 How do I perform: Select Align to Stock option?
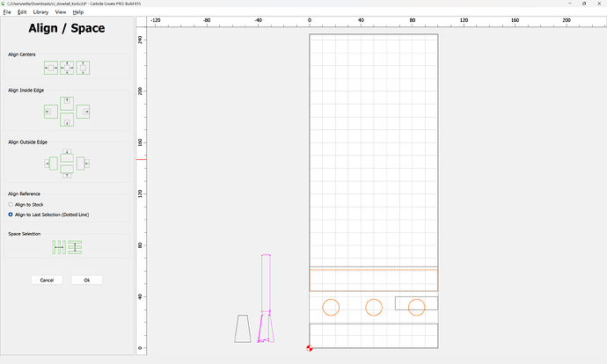(x=26, y=205)
